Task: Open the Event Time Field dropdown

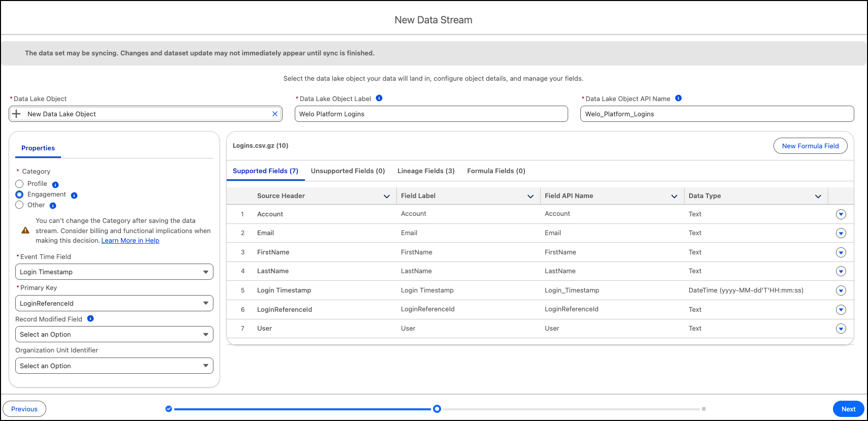Action: pyautogui.click(x=114, y=272)
